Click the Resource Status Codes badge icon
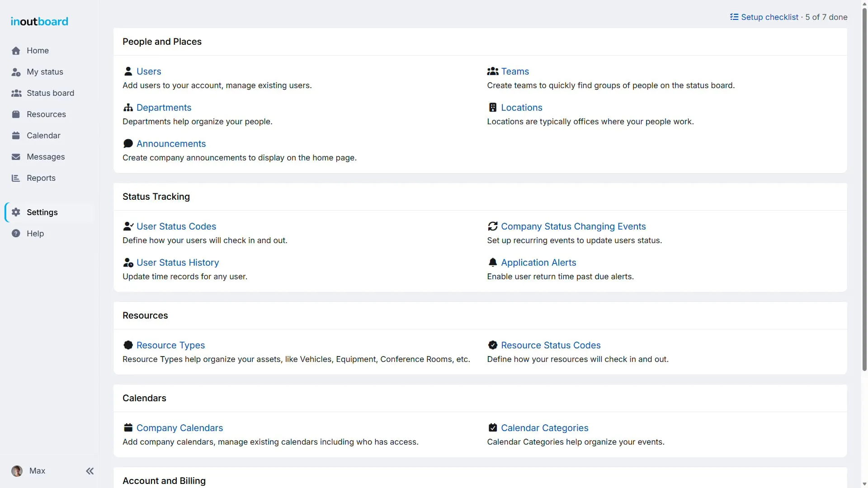 [493, 345]
